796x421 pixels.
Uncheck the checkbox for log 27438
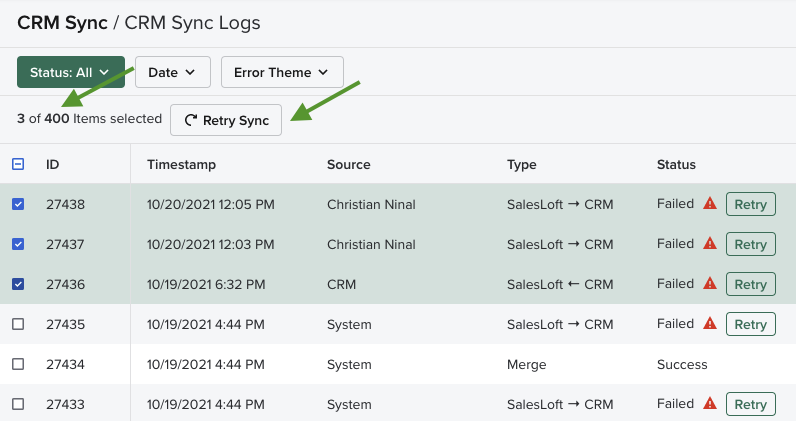[x=18, y=204]
